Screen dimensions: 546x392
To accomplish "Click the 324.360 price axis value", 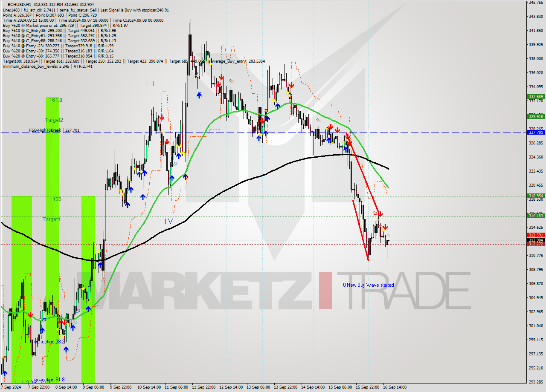I will (536, 157).
